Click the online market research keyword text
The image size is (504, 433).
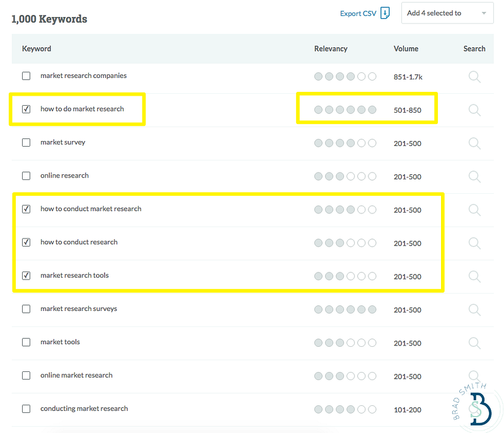pyautogui.click(x=76, y=375)
